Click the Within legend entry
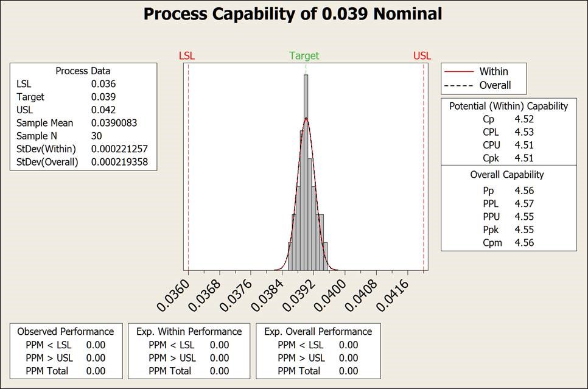588x389 pixels. pos(494,71)
